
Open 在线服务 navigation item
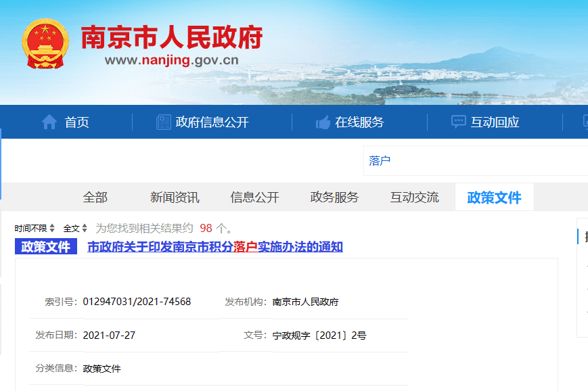coord(359,122)
